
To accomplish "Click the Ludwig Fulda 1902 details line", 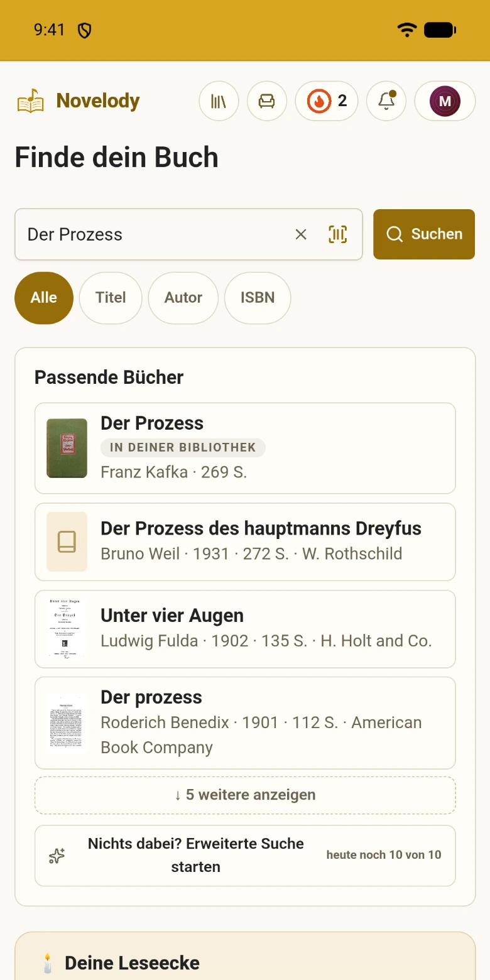I will click(x=266, y=641).
